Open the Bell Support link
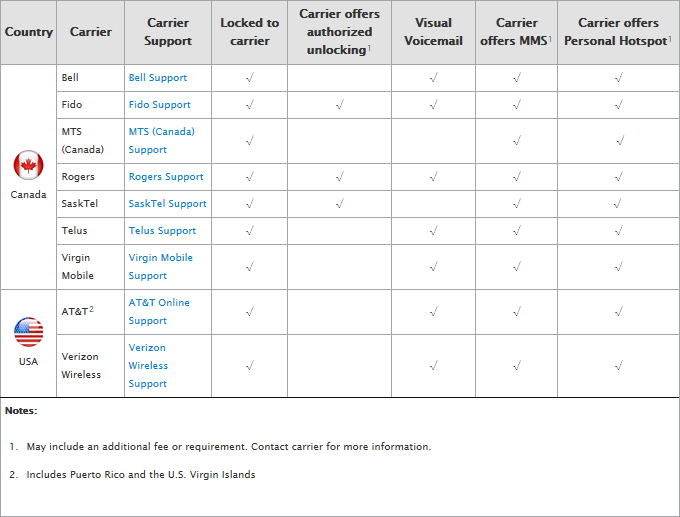 [x=158, y=78]
